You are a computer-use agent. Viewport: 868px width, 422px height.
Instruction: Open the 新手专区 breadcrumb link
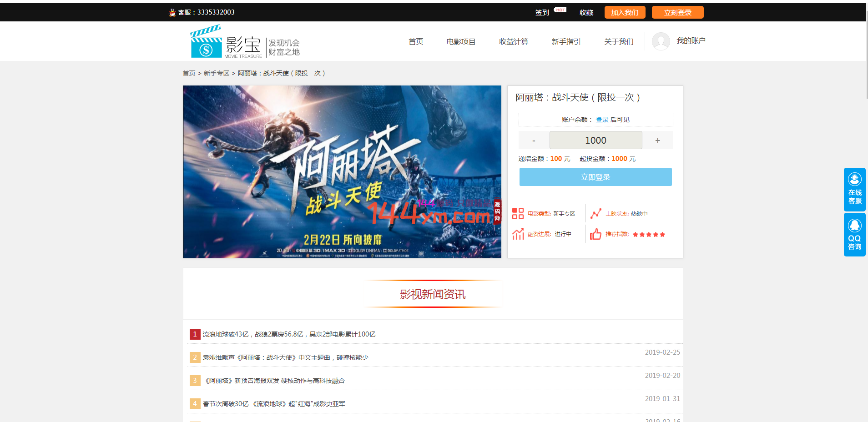pyautogui.click(x=217, y=73)
